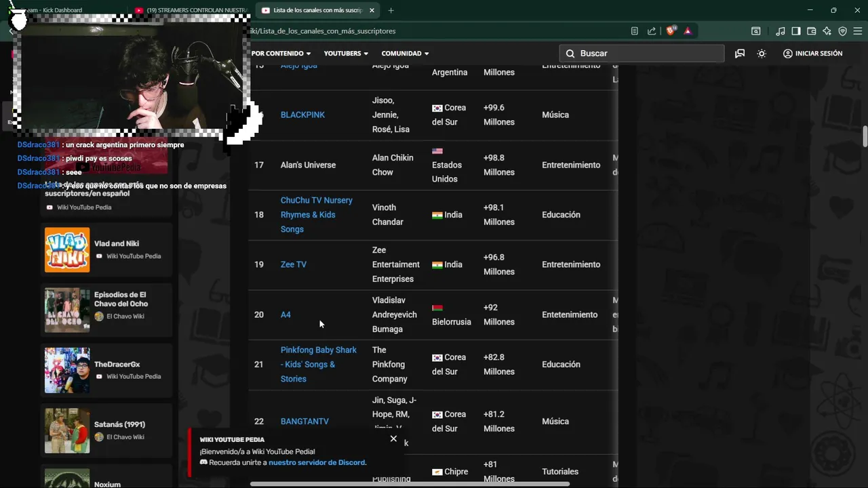Image resolution: width=868 pixels, height=488 pixels.
Task: Click India flag in ChuChu TV row
Action: pos(437,216)
